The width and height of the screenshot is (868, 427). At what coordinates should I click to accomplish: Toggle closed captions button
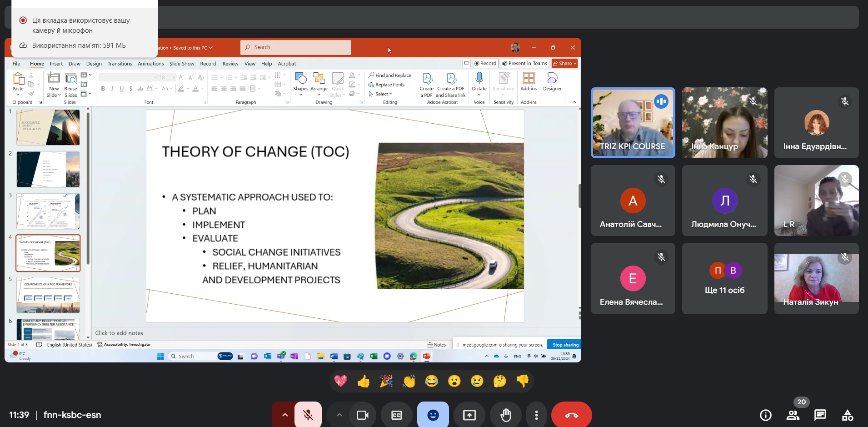click(397, 415)
